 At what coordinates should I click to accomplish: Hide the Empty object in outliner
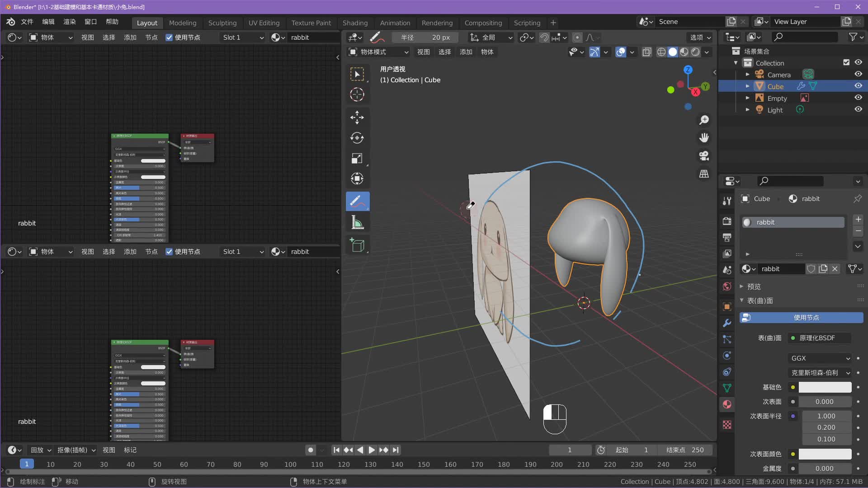click(x=858, y=98)
